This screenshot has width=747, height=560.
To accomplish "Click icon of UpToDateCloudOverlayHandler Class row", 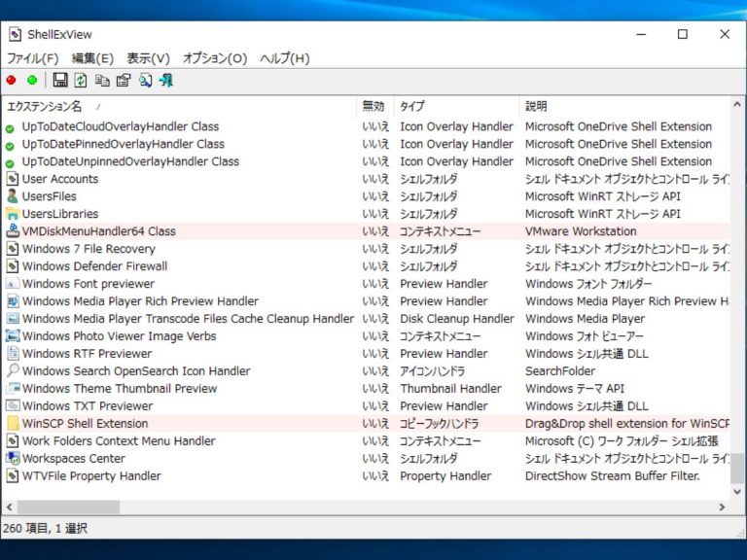I will click(10, 128).
